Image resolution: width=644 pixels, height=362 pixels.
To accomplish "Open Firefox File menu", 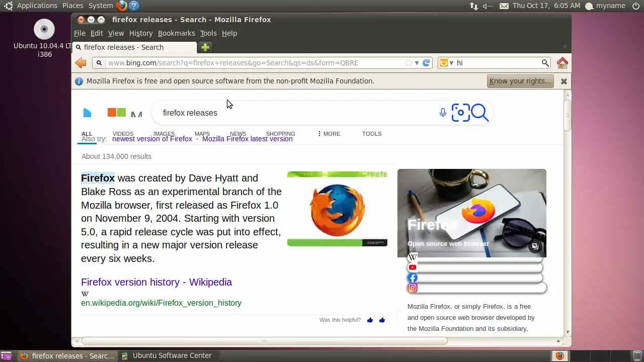I will point(79,33).
